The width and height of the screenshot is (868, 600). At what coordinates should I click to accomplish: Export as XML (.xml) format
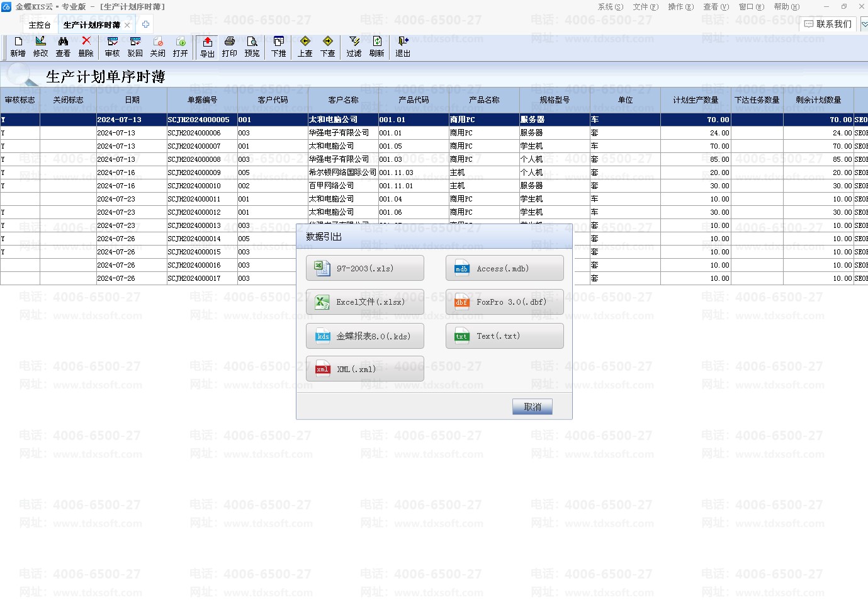click(x=365, y=369)
